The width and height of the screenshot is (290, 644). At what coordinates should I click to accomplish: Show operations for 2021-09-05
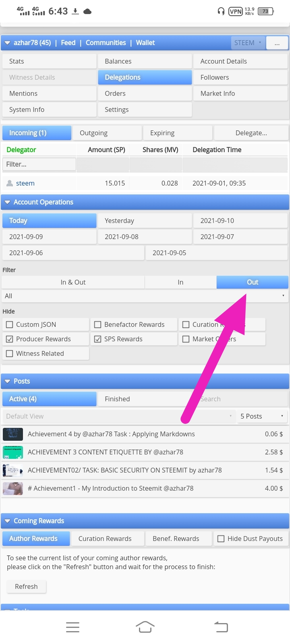[217, 253]
